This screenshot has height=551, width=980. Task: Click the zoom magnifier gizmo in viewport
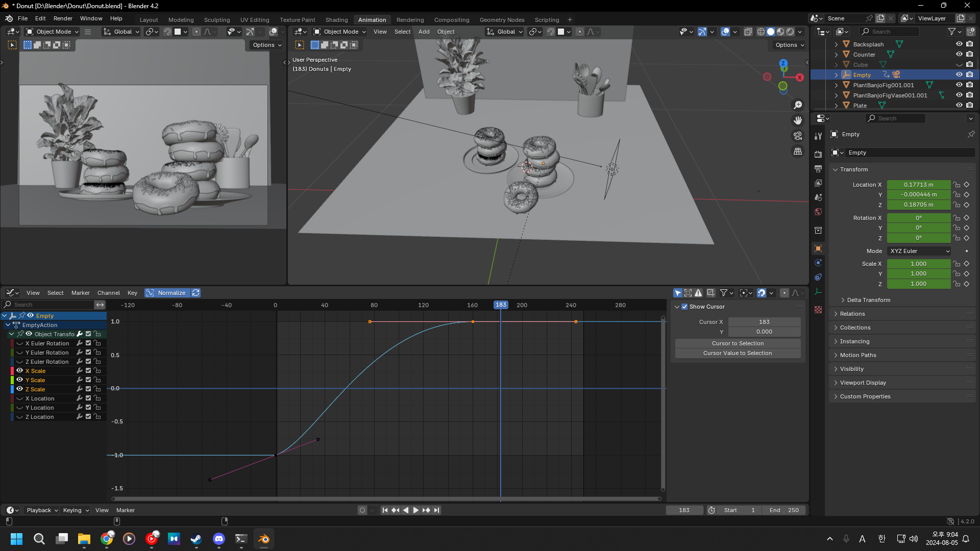[797, 105]
